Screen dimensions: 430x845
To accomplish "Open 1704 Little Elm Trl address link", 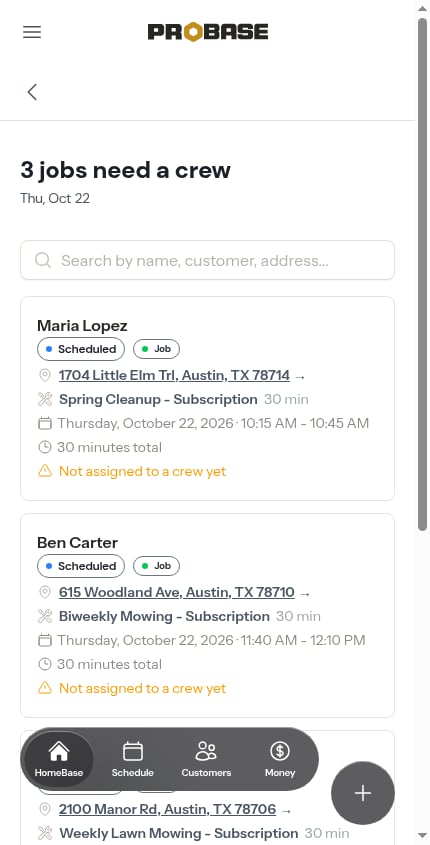I will 174,375.
